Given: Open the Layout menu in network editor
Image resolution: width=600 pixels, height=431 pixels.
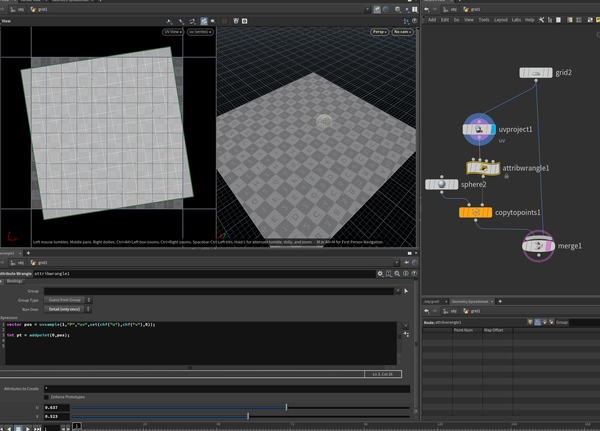Looking at the screenshot, I should tap(500, 19).
